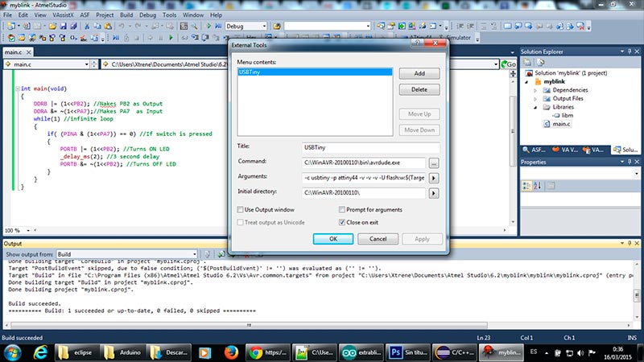Open Firefox from the taskbar
The image size is (644, 362).
(x=231, y=352)
